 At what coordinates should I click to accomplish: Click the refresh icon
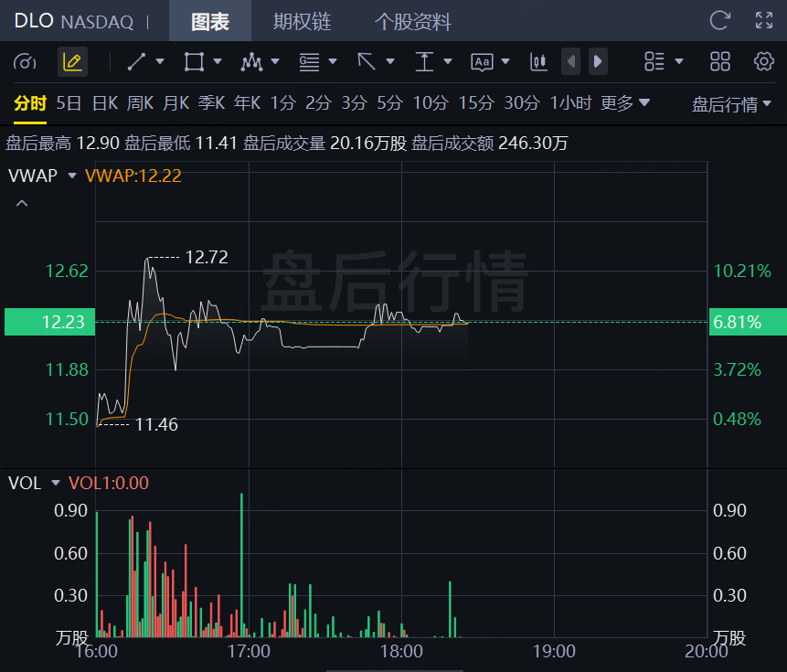719,21
